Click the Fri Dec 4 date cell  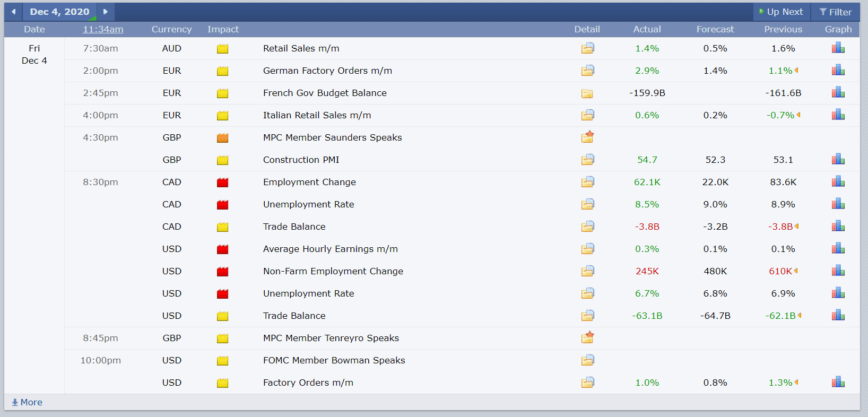pyautogui.click(x=34, y=55)
